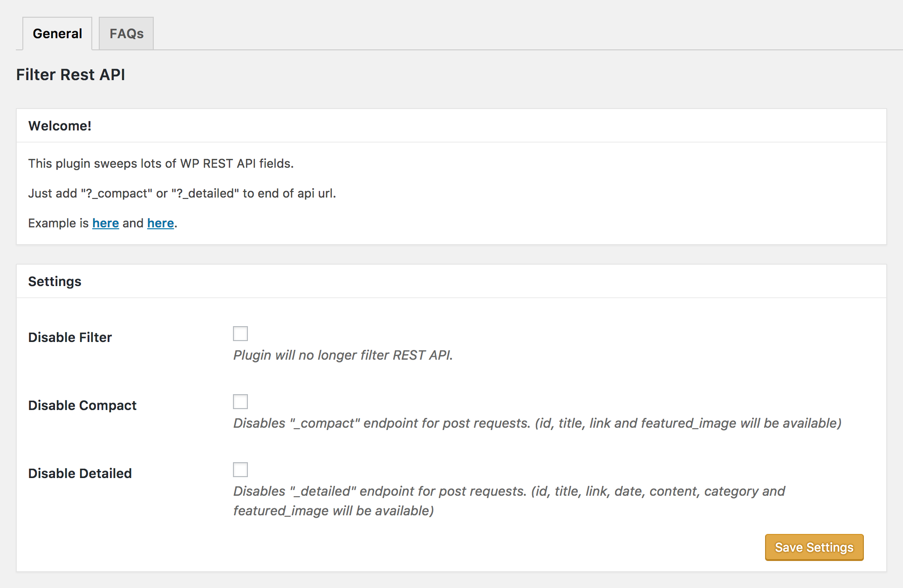Open the first "here" example link

click(106, 223)
